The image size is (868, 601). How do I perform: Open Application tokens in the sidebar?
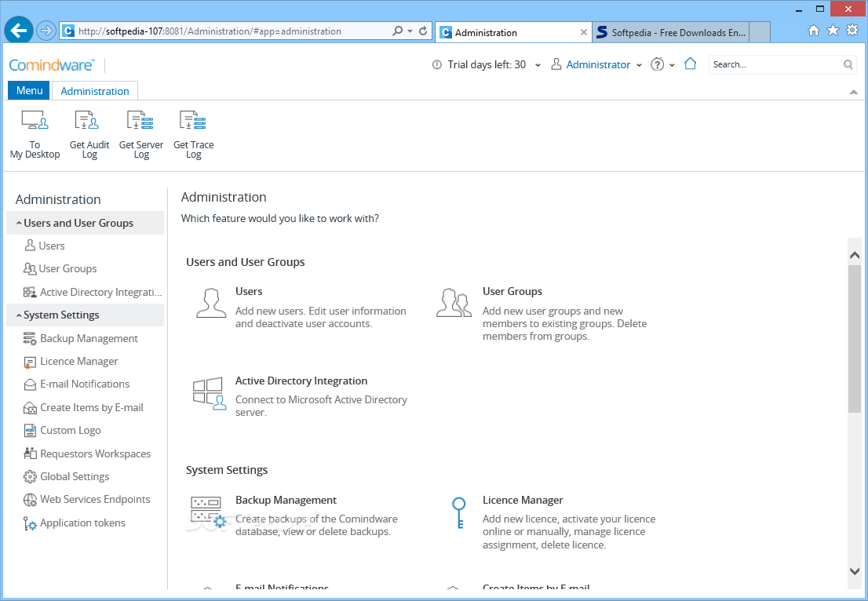click(x=75, y=523)
